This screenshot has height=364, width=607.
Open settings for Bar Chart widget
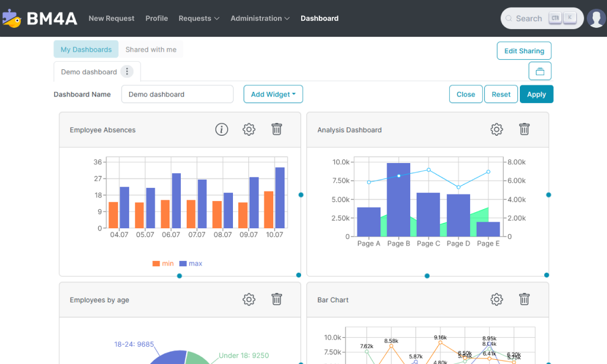coord(497,299)
